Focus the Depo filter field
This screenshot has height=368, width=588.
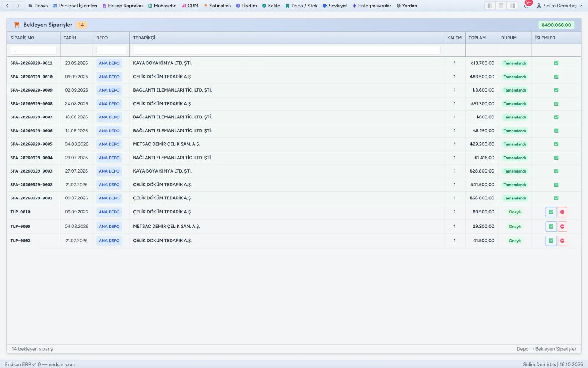pyautogui.click(x=111, y=50)
